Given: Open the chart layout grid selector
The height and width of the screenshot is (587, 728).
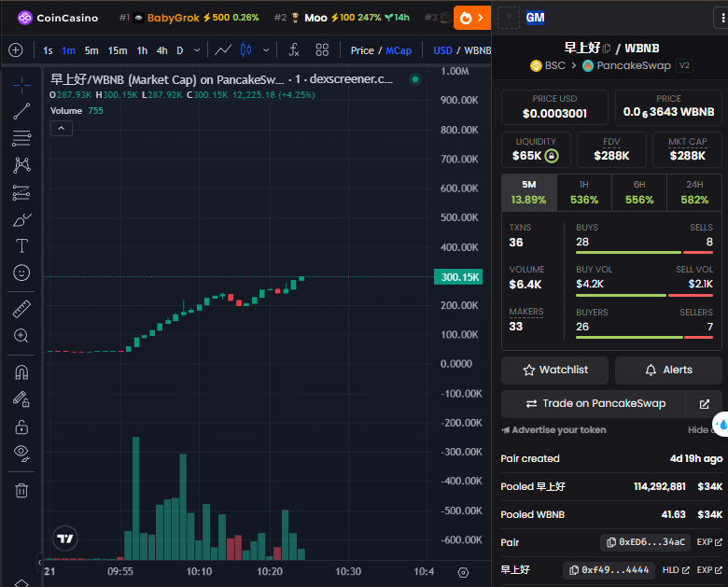Looking at the screenshot, I should tap(322, 50).
